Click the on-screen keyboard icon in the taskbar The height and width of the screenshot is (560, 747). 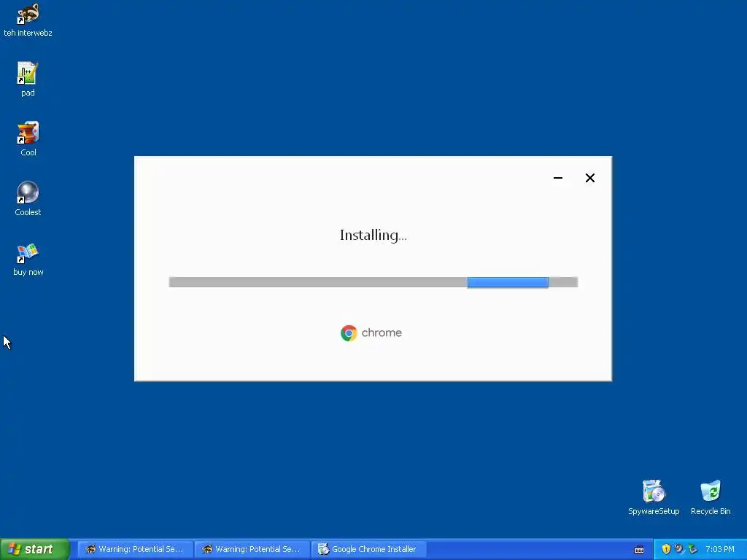(x=639, y=550)
